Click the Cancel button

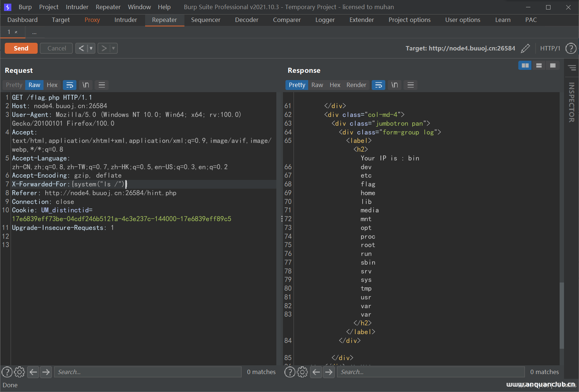click(x=57, y=48)
